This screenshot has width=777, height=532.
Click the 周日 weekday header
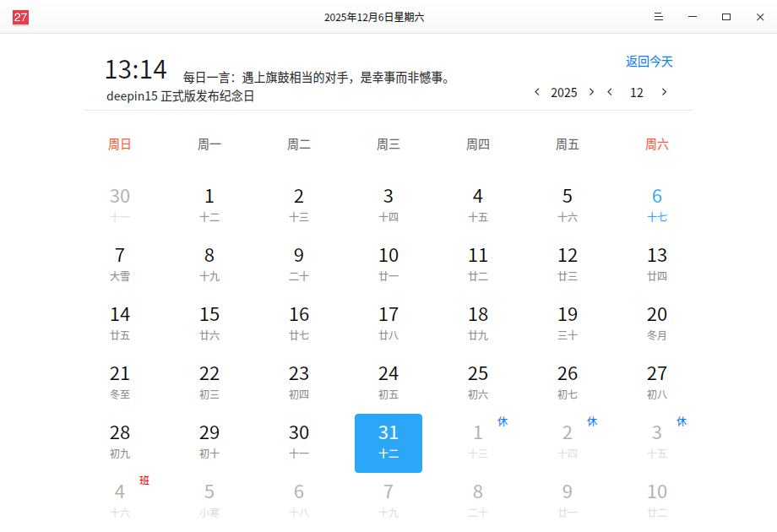coord(120,144)
